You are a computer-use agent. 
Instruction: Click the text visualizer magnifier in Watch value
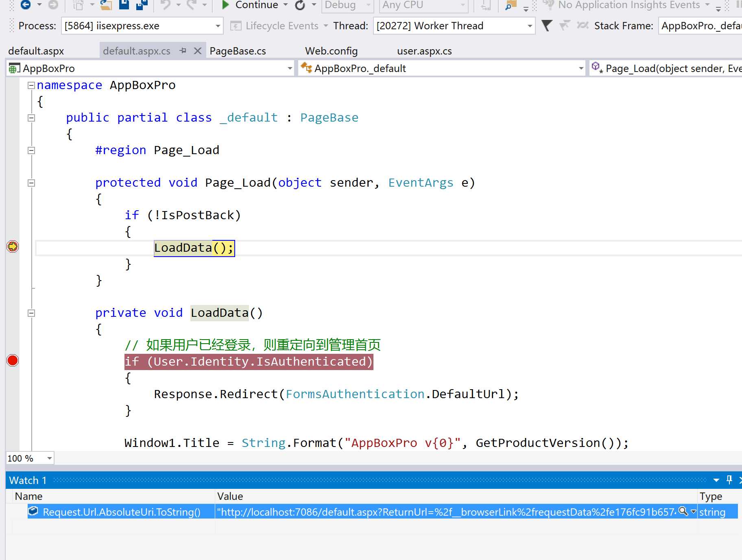(683, 511)
